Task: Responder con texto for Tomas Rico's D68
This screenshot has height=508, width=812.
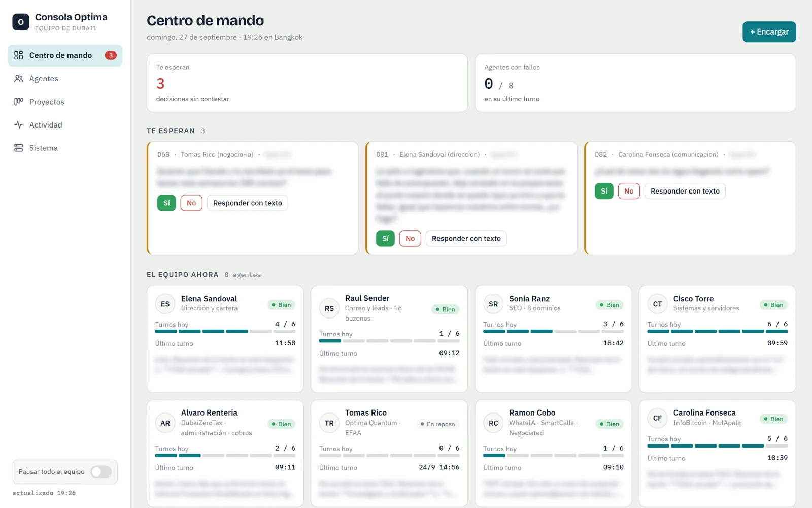Action: tap(247, 203)
